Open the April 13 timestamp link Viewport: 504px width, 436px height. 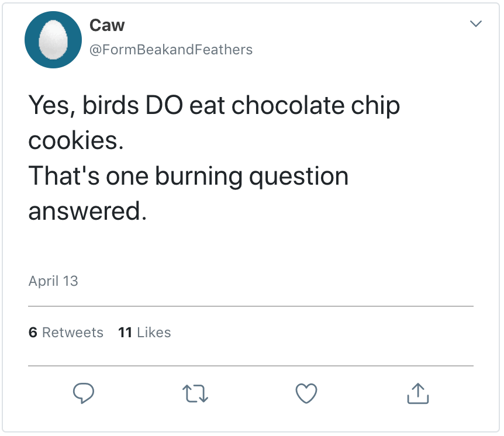(53, 281)
